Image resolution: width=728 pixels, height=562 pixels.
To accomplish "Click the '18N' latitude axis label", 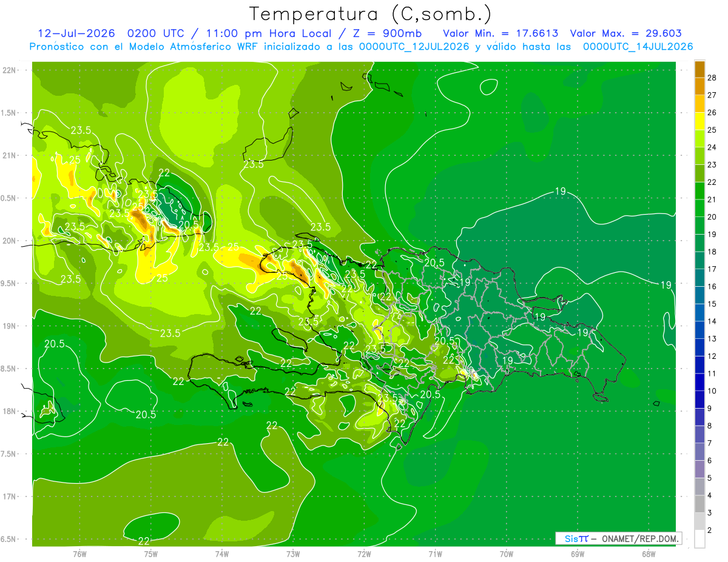I will point(9,411).
